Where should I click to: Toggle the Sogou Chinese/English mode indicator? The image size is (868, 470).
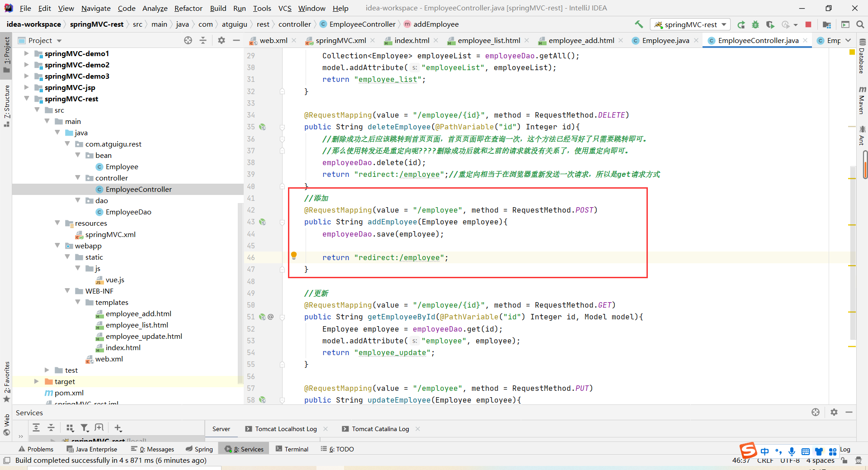[764, 451]
